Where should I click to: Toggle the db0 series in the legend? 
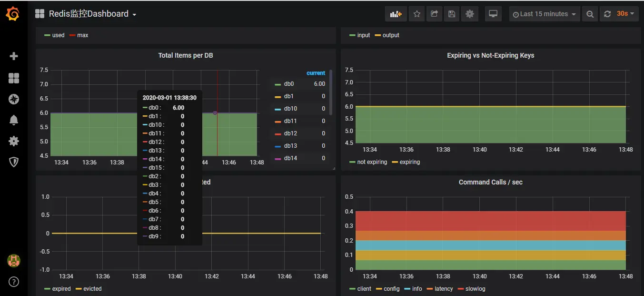288,84
